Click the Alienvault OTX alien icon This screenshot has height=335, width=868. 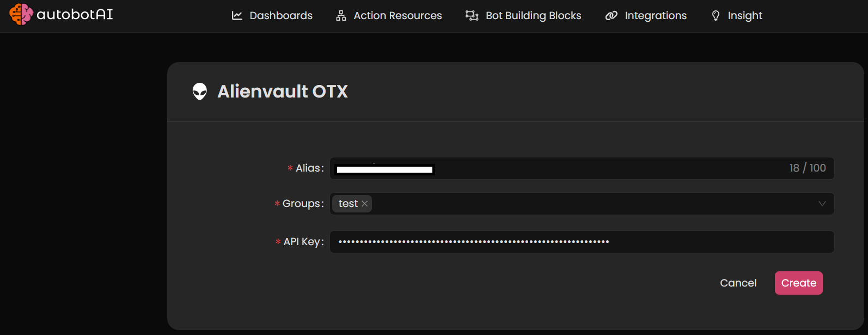pyautogui.click(x=200, y=92)
